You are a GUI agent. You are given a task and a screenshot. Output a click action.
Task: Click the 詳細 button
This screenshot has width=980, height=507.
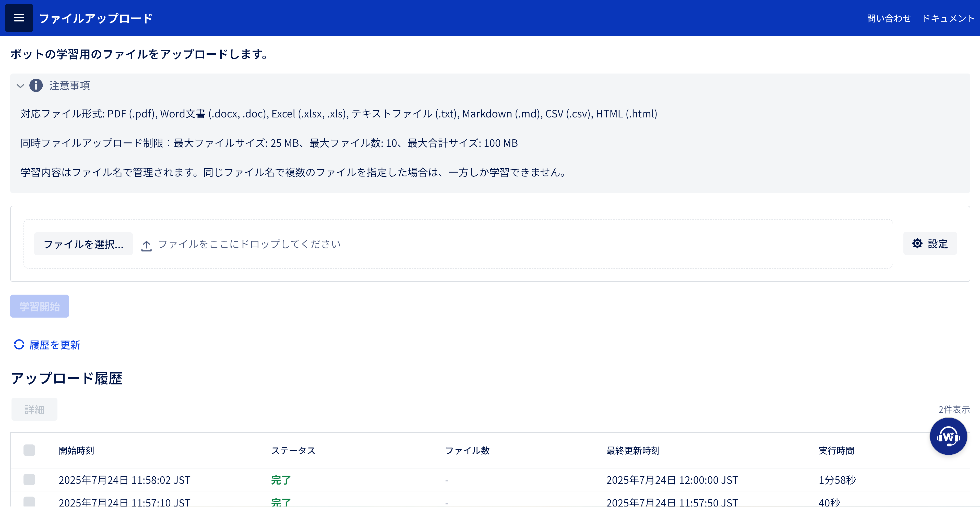point(34,409)
